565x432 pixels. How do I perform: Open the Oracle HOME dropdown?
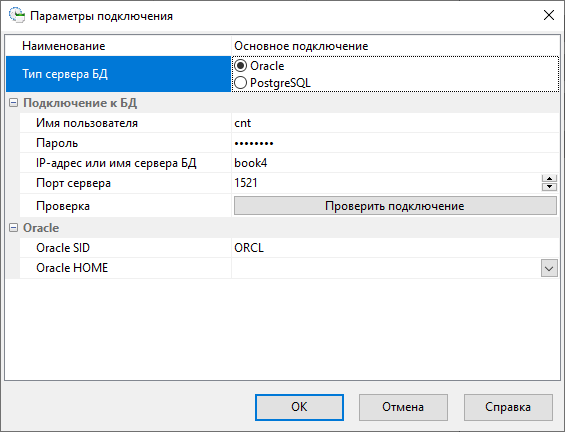point(549,268)
